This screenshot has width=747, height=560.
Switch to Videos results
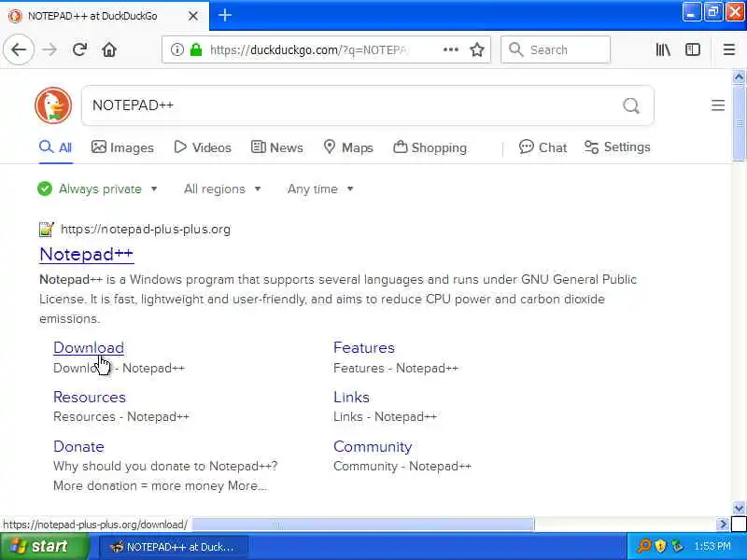coord(203,147)
